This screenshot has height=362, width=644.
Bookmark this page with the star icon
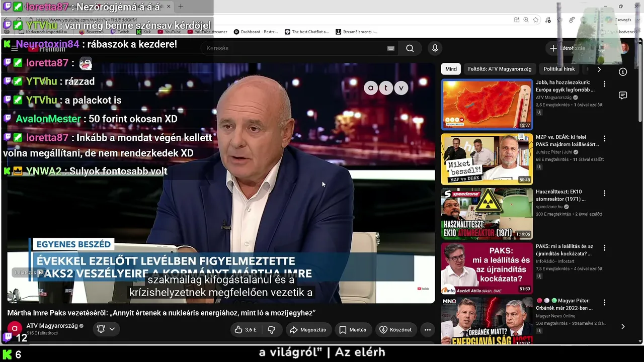tap(536, 20)
